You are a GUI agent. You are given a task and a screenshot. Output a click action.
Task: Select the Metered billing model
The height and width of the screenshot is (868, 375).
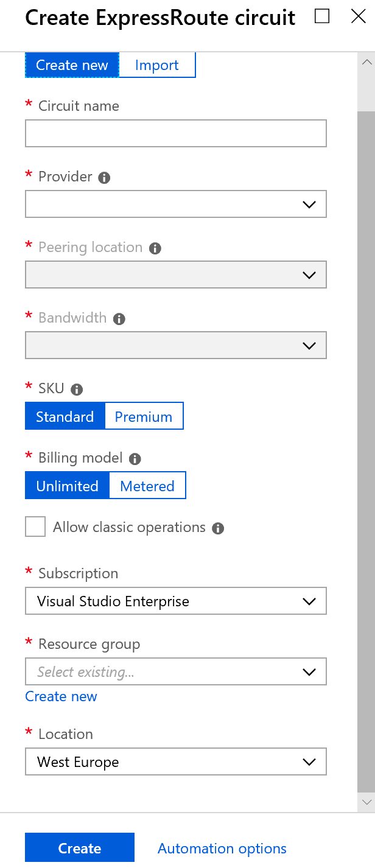click(x=147, y=486)
